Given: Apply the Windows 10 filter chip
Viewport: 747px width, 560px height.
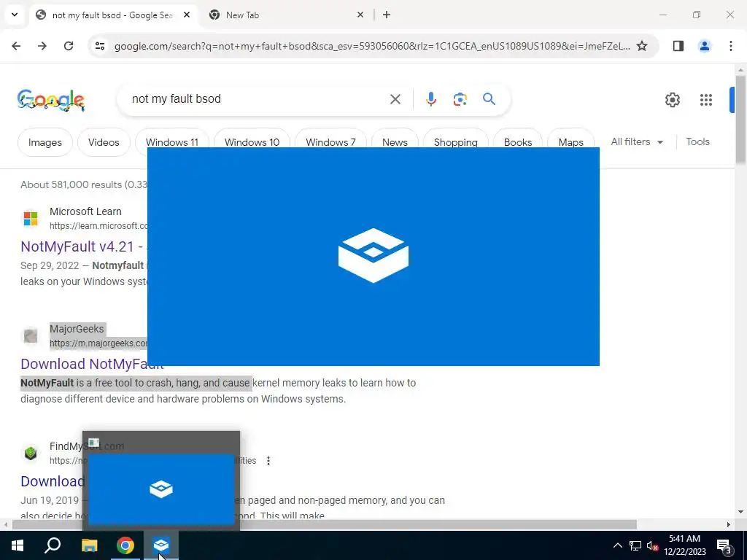Looking at the screenshot, I should (252, 138).
